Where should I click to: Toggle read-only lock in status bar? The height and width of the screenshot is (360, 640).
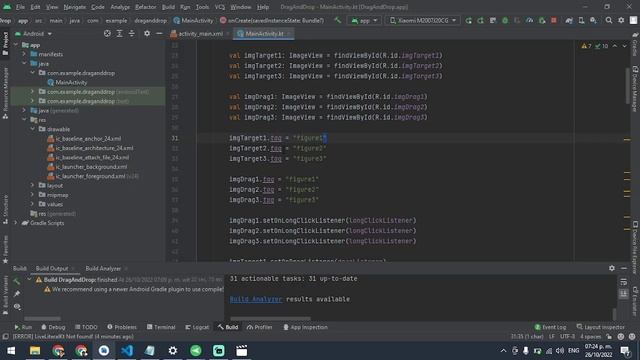[x=609, y=337]
